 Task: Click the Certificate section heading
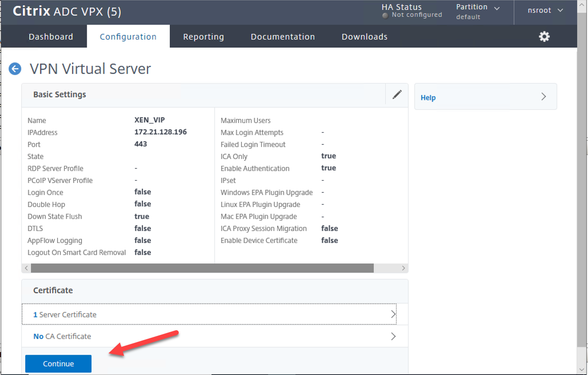coord(53,290)
